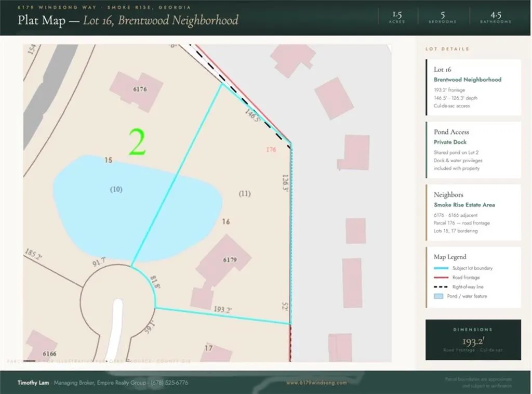This screenshot has height=394, width=532.
Task: Click the 5 Bedrooms stat in header
Action: click(x=443, y=17)
